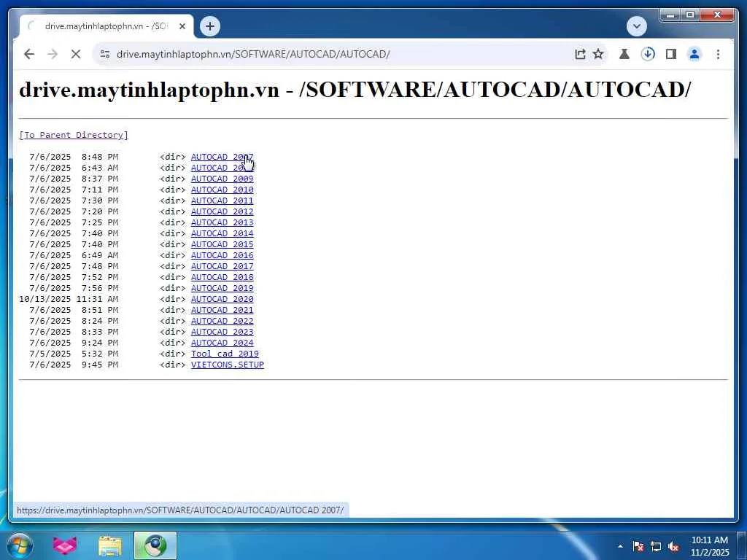Click the 10/13/2025 11:31 AM date text
The width and height of the screenshot is (747, 560).
(69, 299)
